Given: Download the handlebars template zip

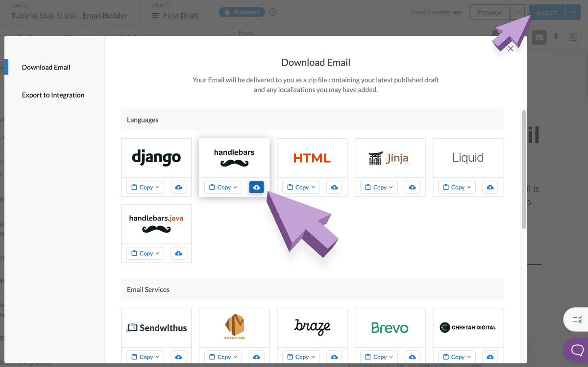Looking at the screenshot, I should pyautogui.click(x=256, y=187).
